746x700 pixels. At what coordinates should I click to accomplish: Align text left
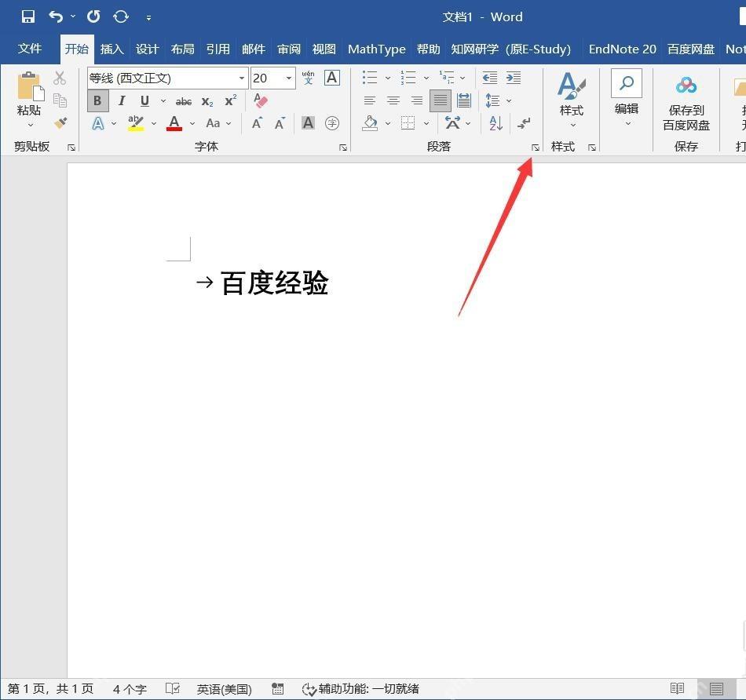pos(370,100)
